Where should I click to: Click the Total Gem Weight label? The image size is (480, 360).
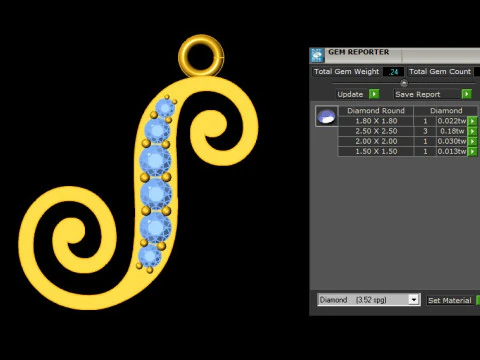coord(347,72)
